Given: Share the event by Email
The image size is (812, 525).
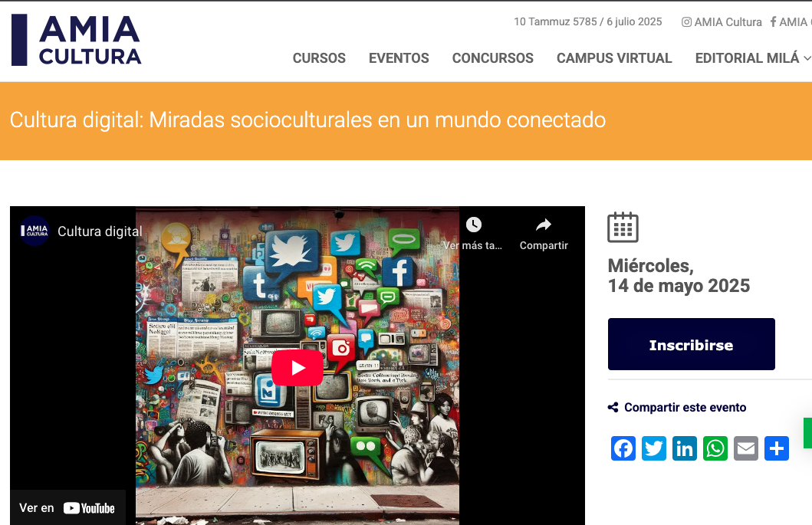Looking at the screenshot, I should 745,448.
